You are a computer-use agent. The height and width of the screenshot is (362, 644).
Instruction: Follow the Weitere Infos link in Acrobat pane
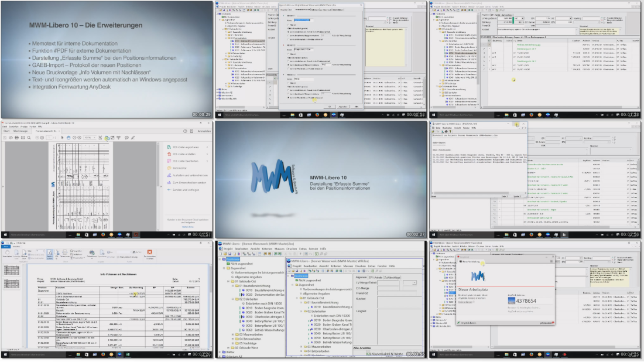pyautogui.click(x=188, y=227)
